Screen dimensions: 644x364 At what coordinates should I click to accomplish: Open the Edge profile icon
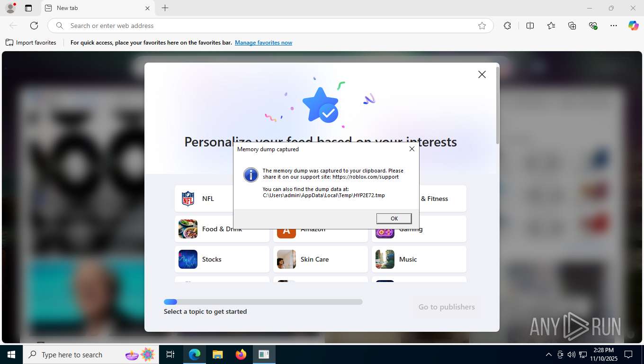tap(10, 8)
